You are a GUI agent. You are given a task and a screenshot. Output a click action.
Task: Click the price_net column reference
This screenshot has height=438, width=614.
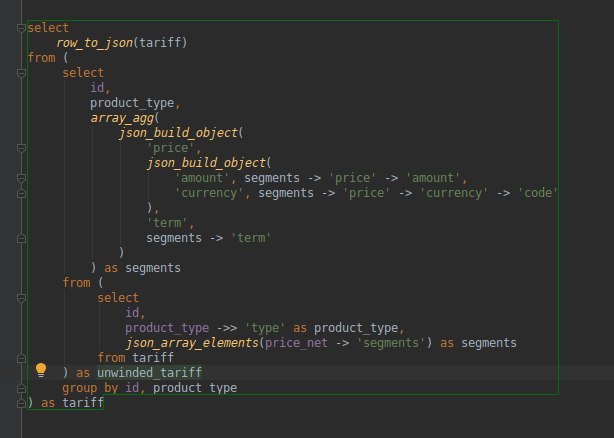point(296,343)
